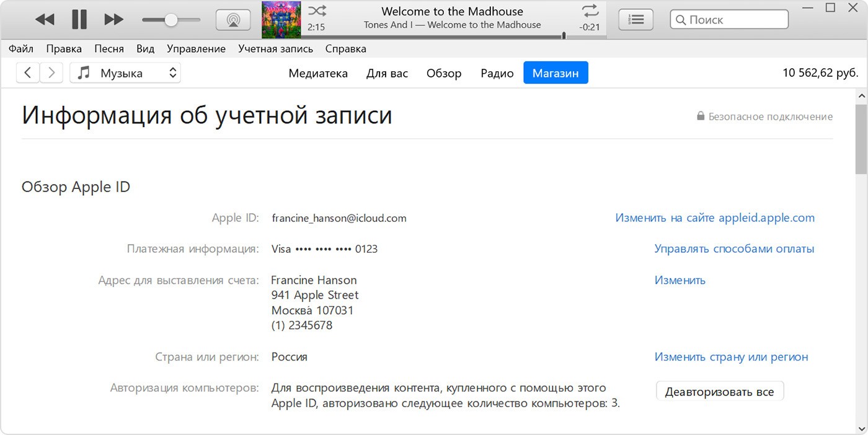Toggle shuffle playback
Image resolution: width=868 pixels, height=435 pixels.
[317, 11]
